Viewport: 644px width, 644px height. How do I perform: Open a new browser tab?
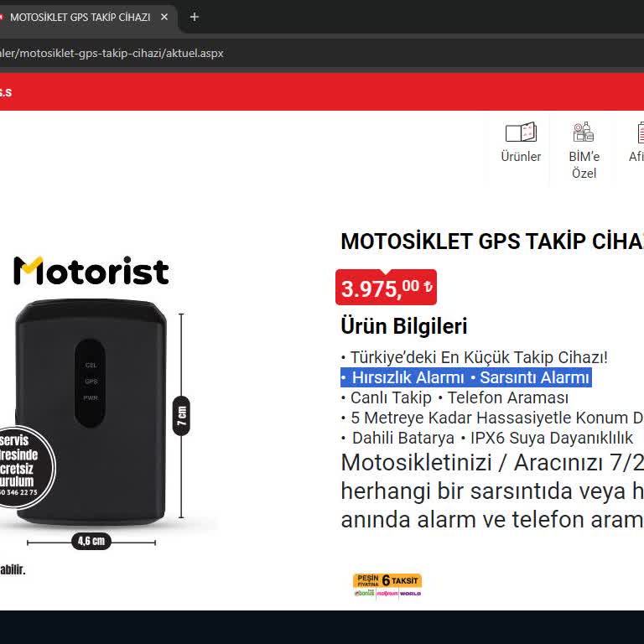click(x=195, y=18)
